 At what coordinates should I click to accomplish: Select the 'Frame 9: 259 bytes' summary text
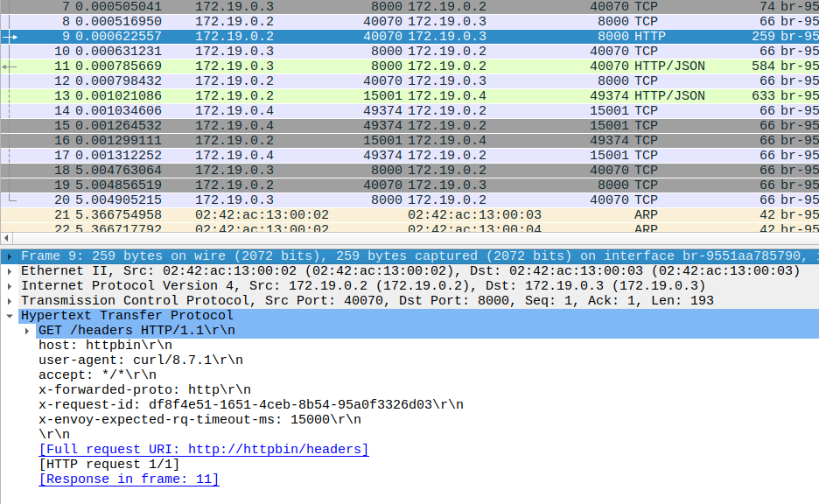(x=420, y=255)
